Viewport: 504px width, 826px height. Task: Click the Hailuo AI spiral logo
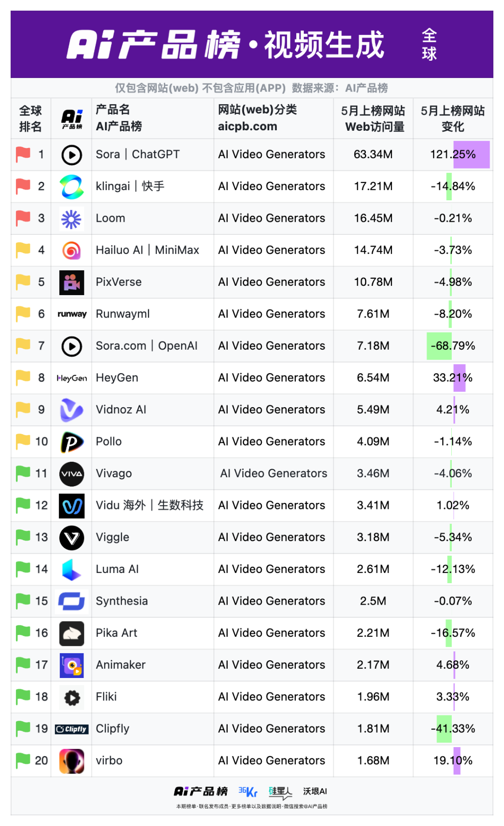coord(71,251)
